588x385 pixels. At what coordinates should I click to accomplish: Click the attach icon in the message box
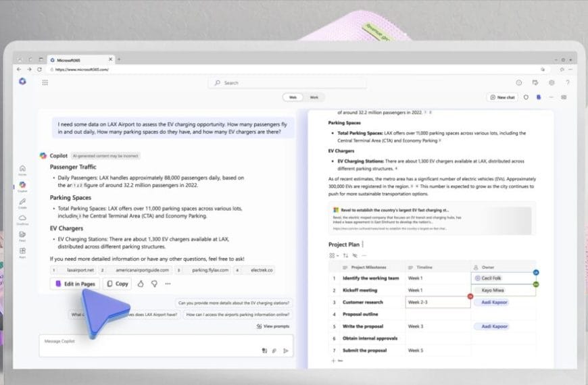pyautogui.click(x=274, y=351)
